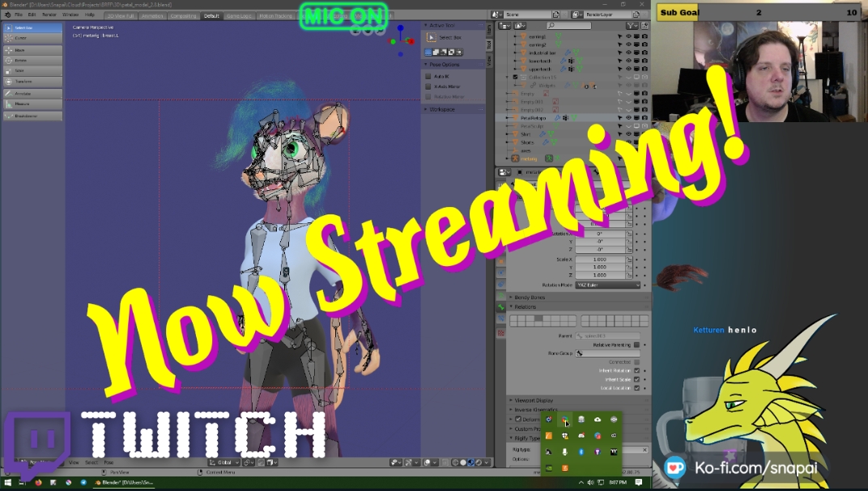Toggle the Auto IK checkbox
868x491 pixels.
[x=428, y=76]
